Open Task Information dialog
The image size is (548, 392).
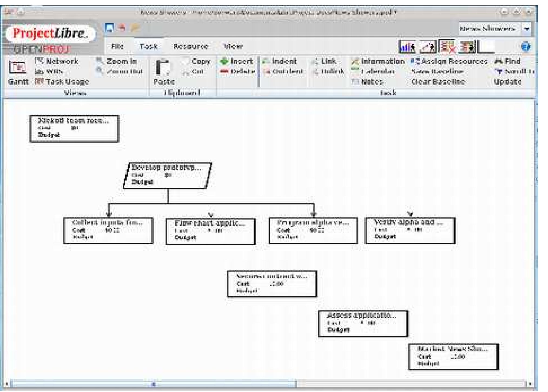click(379, 62)
